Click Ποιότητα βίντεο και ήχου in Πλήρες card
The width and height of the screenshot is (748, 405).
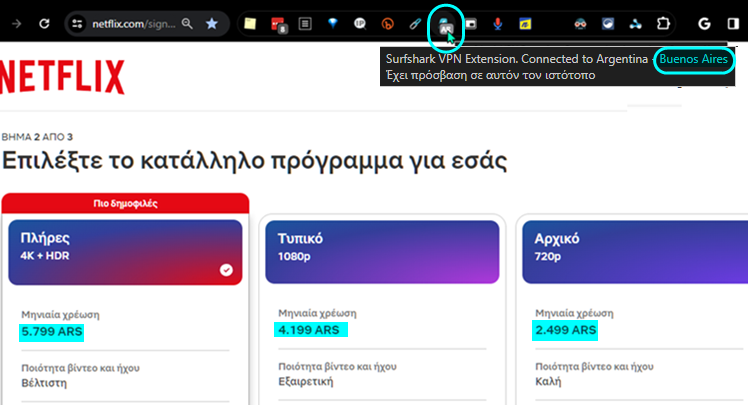[x=80, y=368]
